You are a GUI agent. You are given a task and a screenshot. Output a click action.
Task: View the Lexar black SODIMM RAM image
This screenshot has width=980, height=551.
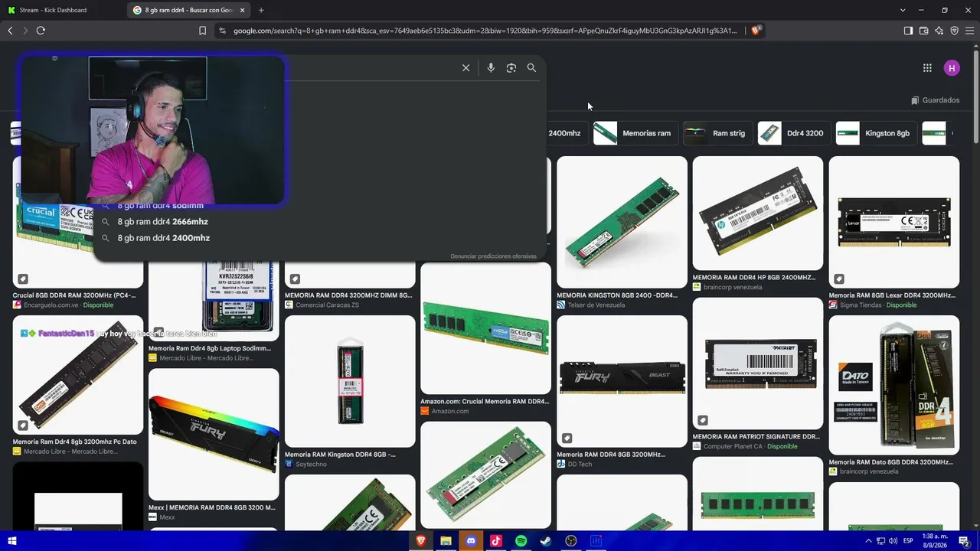click(x=894, y=222)
